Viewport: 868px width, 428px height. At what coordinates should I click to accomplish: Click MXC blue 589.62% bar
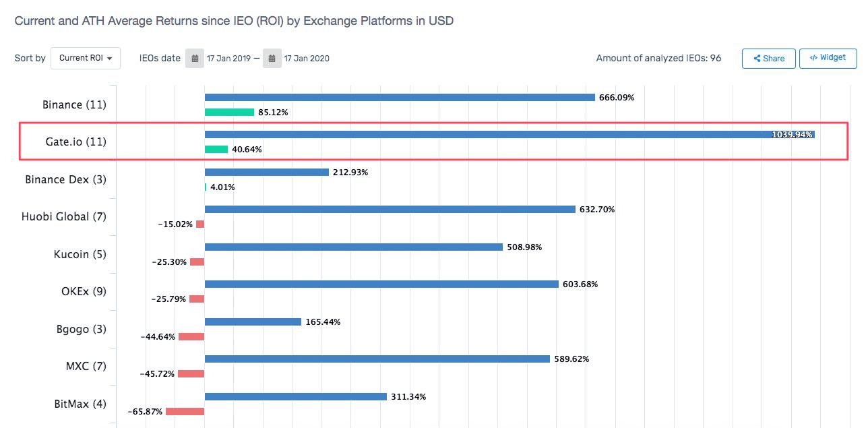(377, 359)
